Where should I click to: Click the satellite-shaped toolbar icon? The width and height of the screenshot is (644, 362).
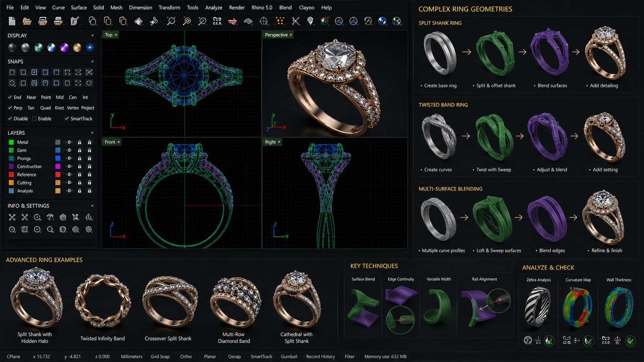click(x=154, y=21)
